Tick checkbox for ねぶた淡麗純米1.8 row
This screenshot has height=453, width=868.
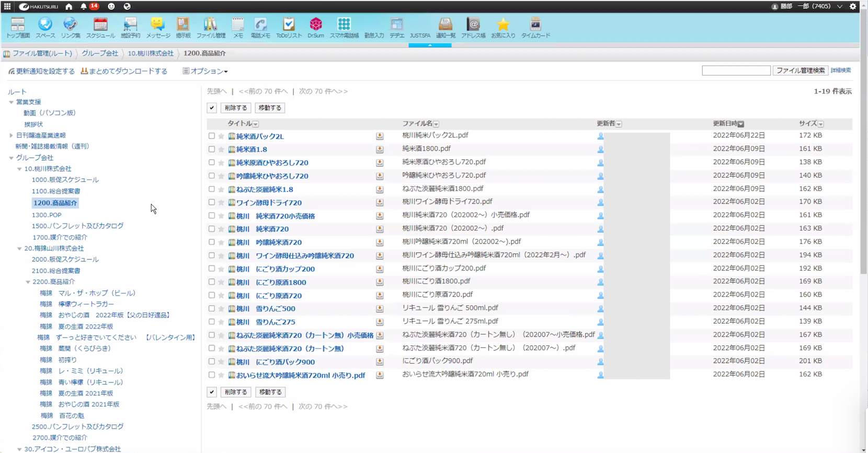212,189
